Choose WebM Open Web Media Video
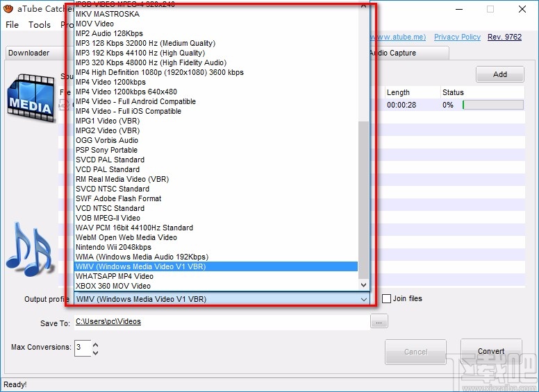The height and width of the screenshot is (392, 539). (x=216, y=237)
